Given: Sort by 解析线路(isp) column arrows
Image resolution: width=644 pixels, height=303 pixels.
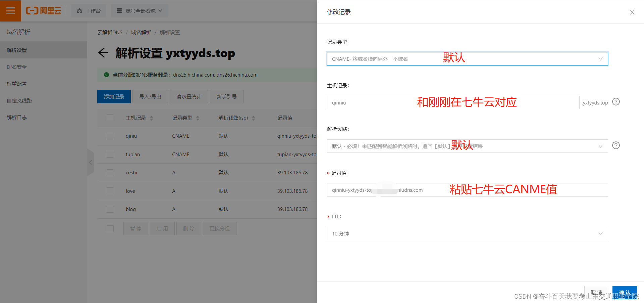Looking at the screenshot, I should click(253, 118).
